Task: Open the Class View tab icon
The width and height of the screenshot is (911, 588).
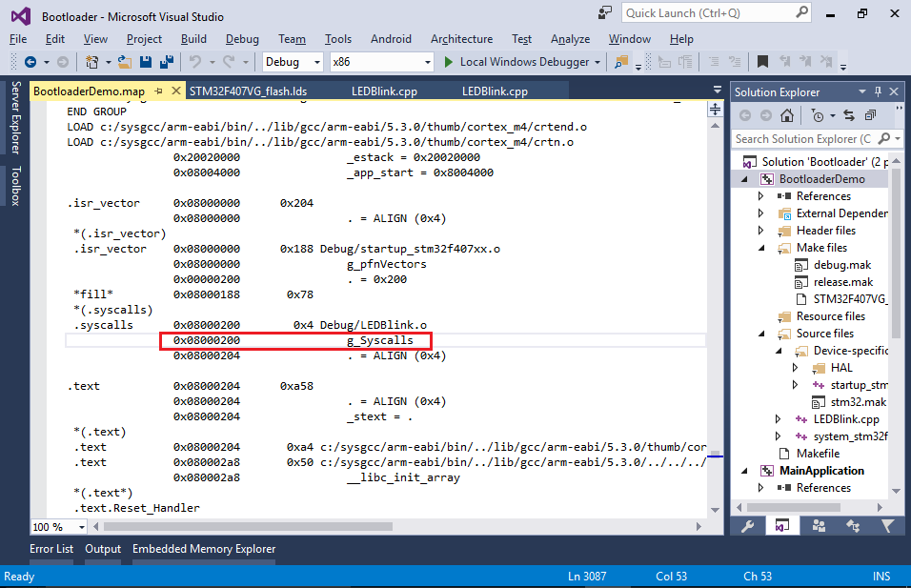Action: click(853, 526)
